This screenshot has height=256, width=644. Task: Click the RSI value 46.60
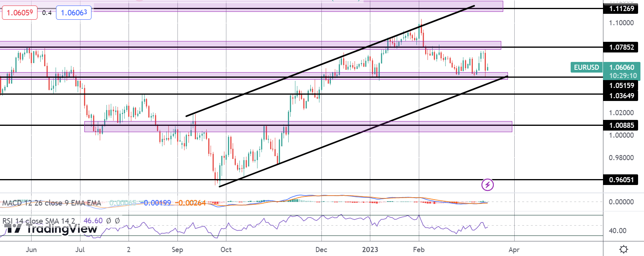[93, 221]
